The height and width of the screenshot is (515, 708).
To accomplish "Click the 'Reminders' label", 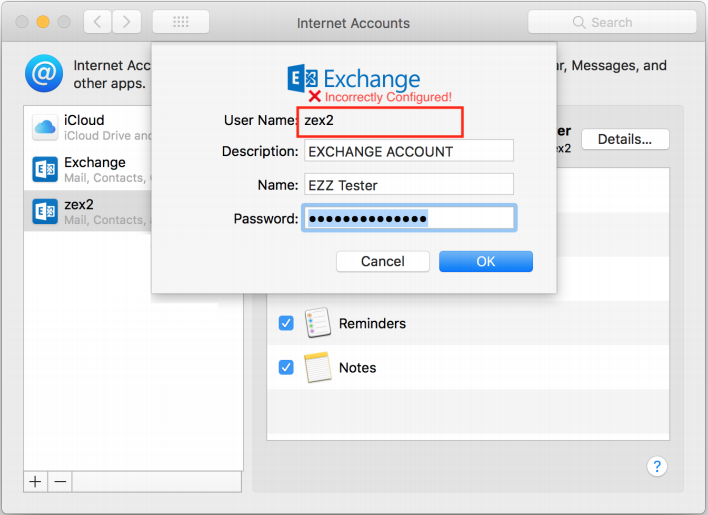I will [373, 323].
